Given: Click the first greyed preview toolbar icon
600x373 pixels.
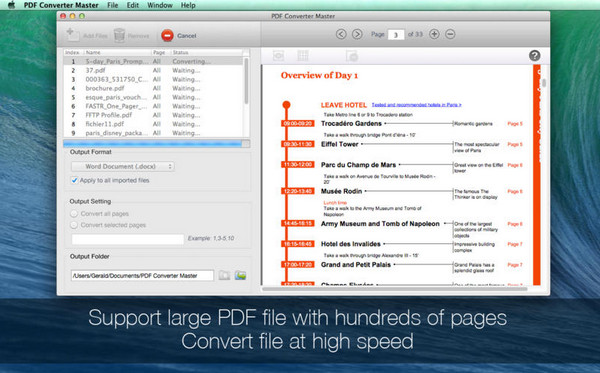Looking at the screenshot, I should tap(279, 56).
